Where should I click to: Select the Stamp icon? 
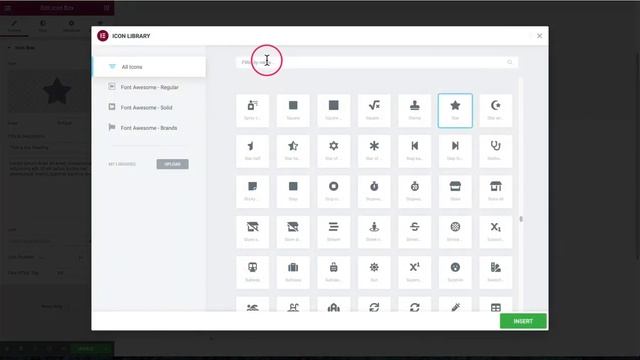pos(414,110)
